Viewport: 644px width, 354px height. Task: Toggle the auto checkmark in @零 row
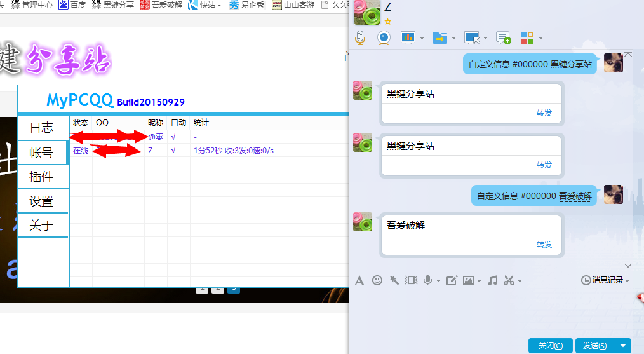coord(173,137)
